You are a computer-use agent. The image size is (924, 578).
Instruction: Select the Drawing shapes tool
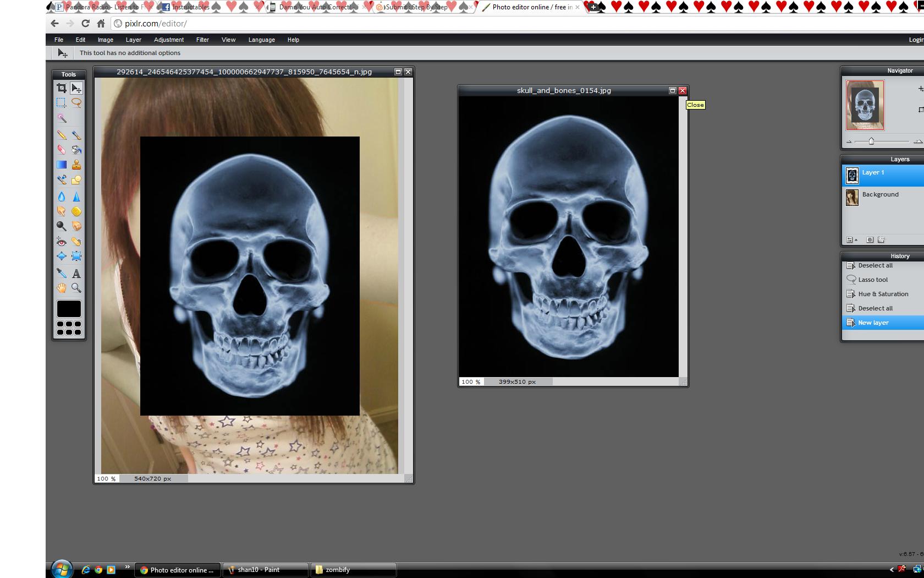click(76, 179)
